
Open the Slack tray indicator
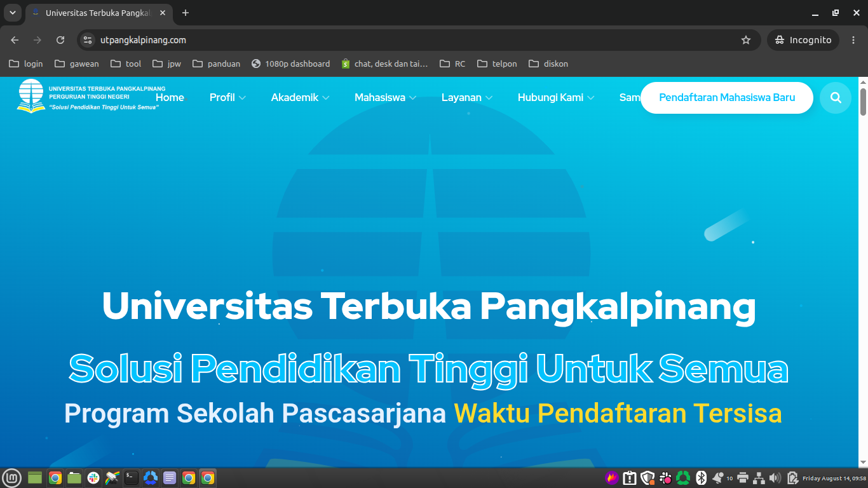coord(666,478)
